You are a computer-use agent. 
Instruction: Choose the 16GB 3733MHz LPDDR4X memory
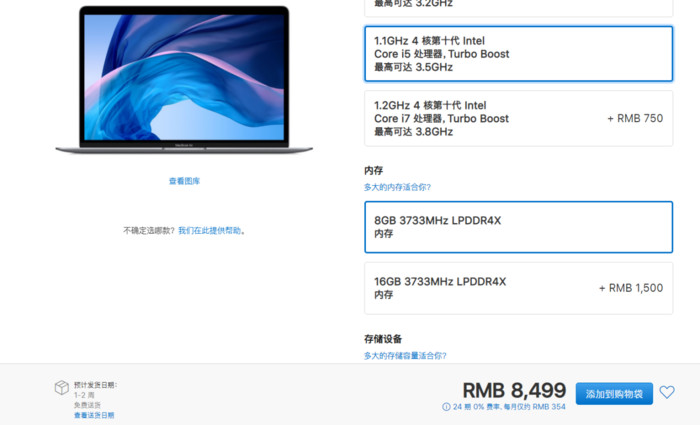point(518,288)
